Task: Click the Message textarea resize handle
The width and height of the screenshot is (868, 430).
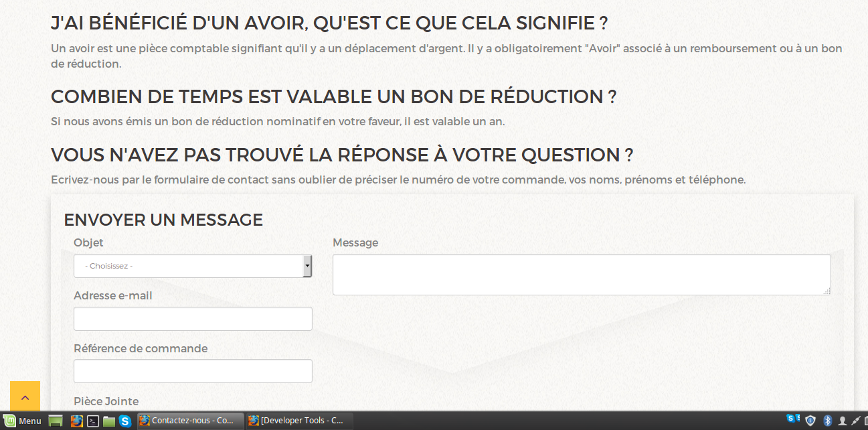Action: tap(827, 291)
